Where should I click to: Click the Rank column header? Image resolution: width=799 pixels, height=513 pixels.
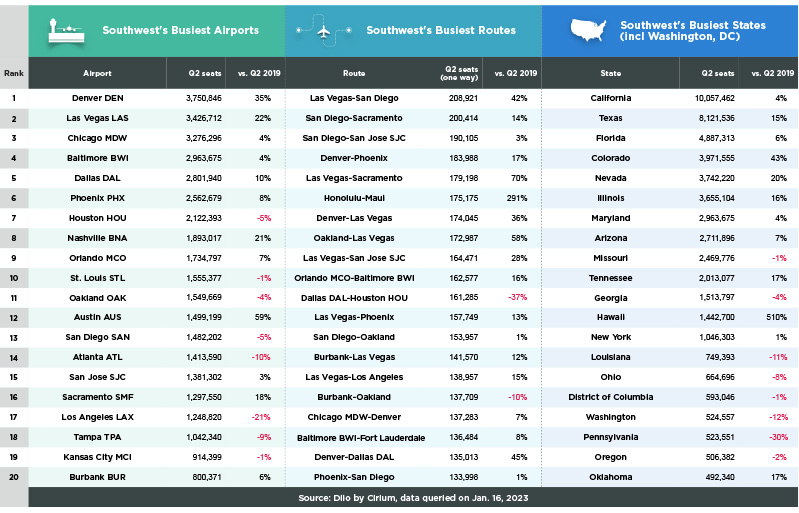(14, 73)
